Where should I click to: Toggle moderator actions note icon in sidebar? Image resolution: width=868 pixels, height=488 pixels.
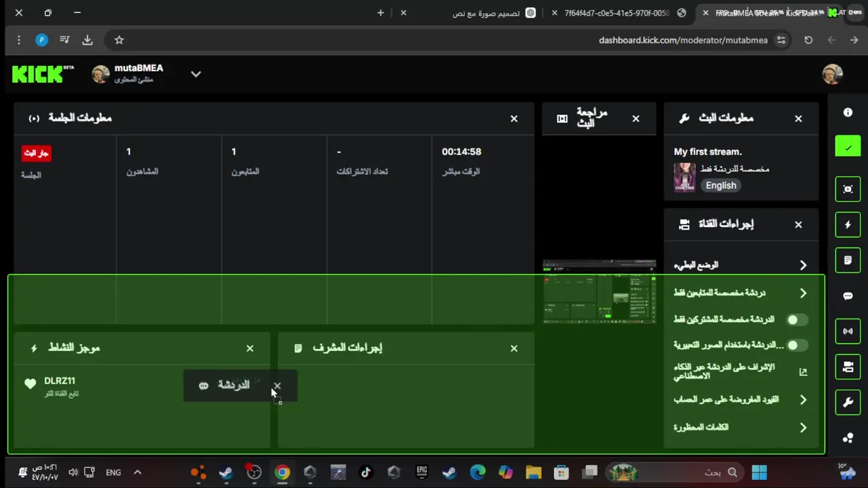848,260
